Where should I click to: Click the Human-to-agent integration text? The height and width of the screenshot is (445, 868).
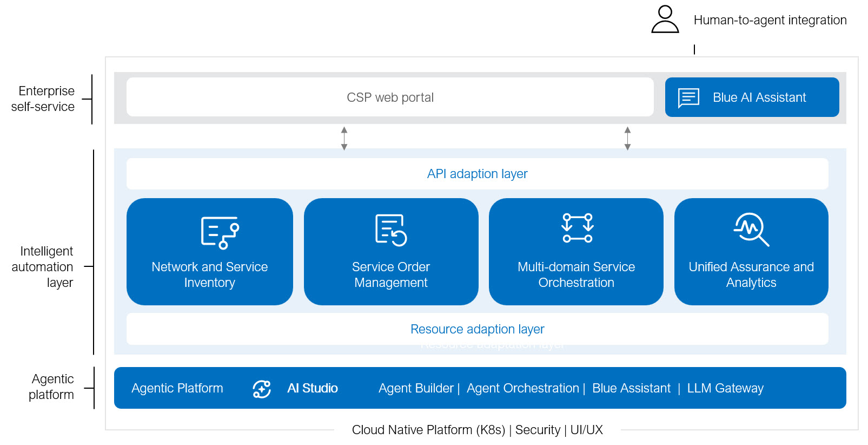point(770,20)
